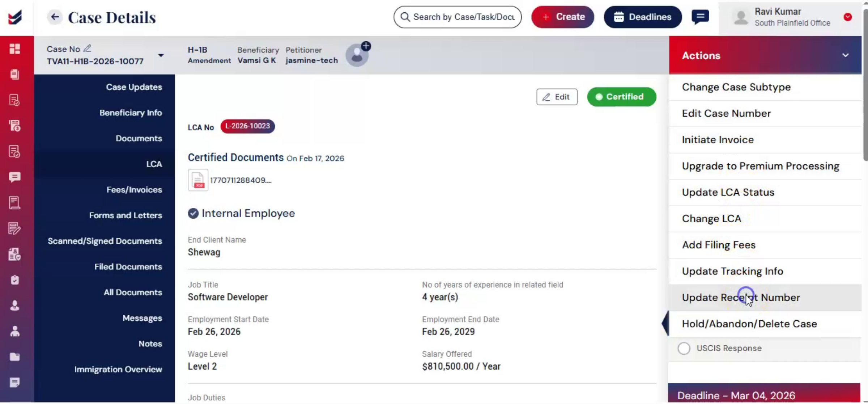Add assignee via avatar plus icon

[366, 46]
